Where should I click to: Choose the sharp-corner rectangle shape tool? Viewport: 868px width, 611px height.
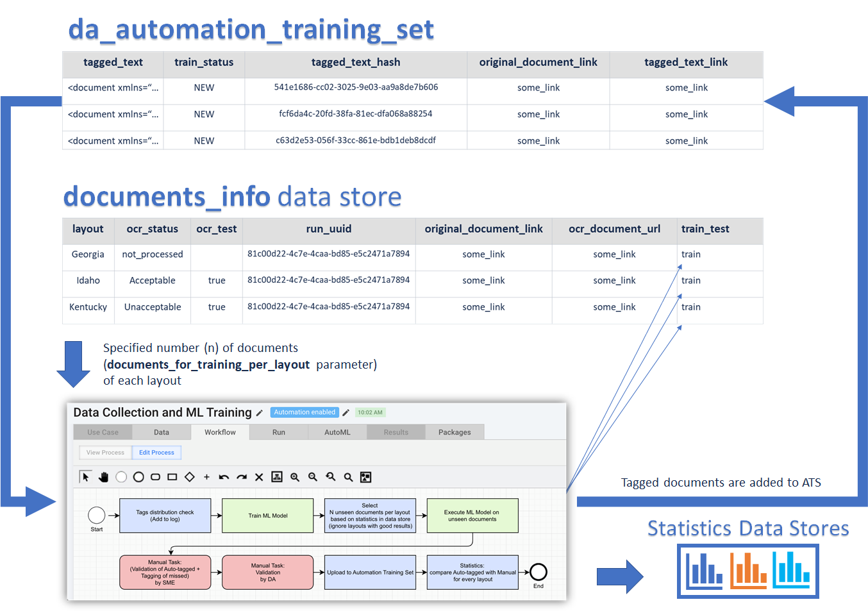(172, 477)
